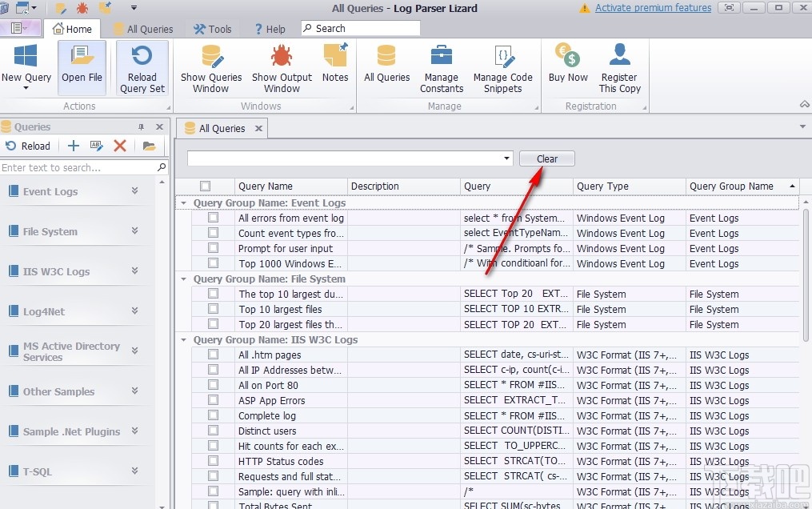
Task: Pin the Queries panel
Action: click(x=141, y=127)
